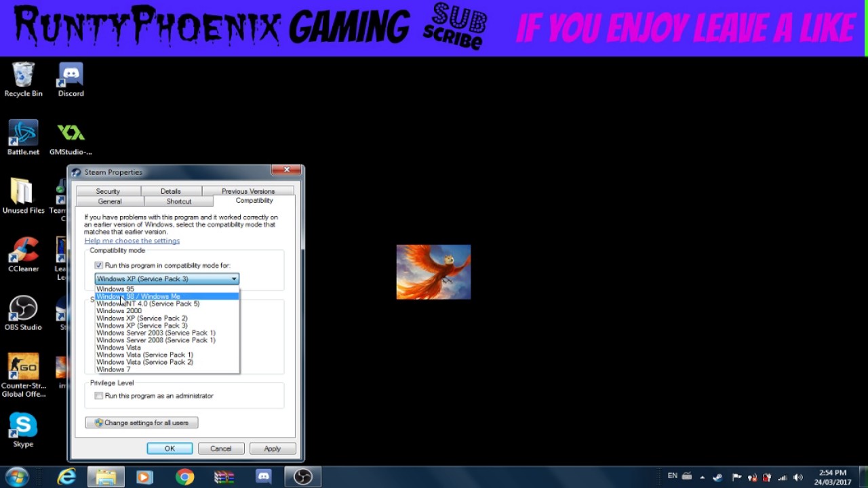Switch to the Security tab
Image resolution: width=868 pixels, height=488 pixels.
point(108,191)
